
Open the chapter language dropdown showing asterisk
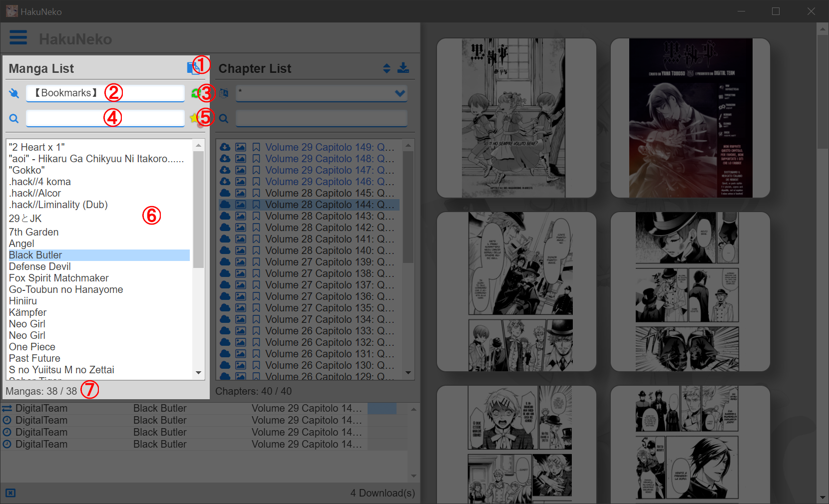(x=322, y=93)
